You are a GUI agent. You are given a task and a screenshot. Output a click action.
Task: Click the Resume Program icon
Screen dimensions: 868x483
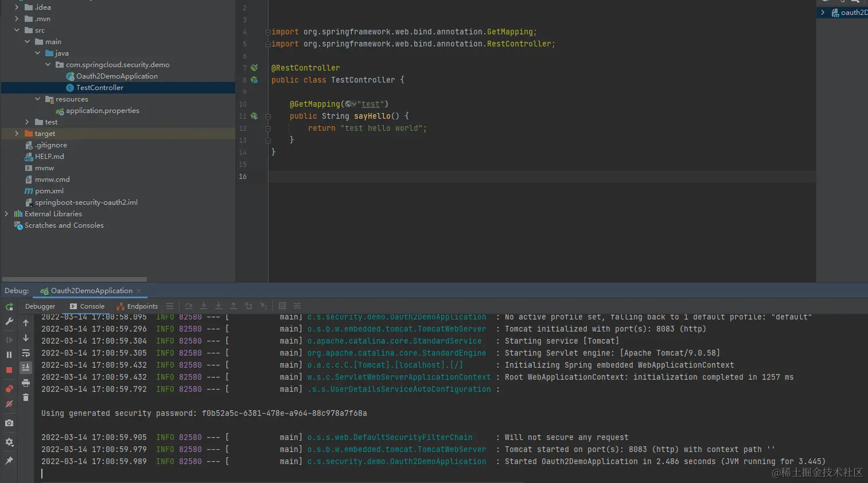tap(9, 340)
